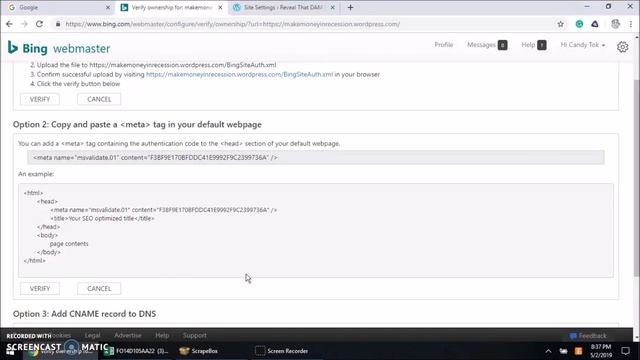Viewport: 640px width, 360px height.
Task: Open the FO14D105AA22 Excel taskbar item
Action: coord(136,351)
